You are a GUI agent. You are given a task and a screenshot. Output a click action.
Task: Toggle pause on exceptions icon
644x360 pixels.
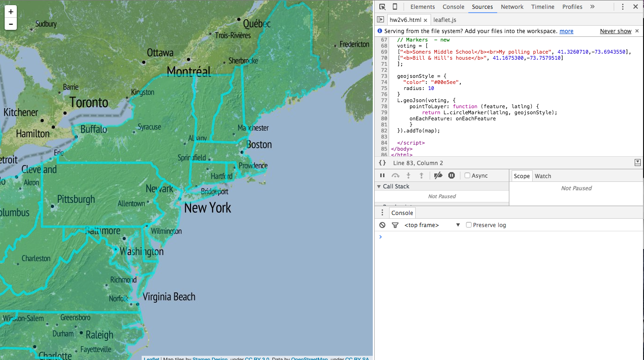pyautogui.click(x=452, y=176)
